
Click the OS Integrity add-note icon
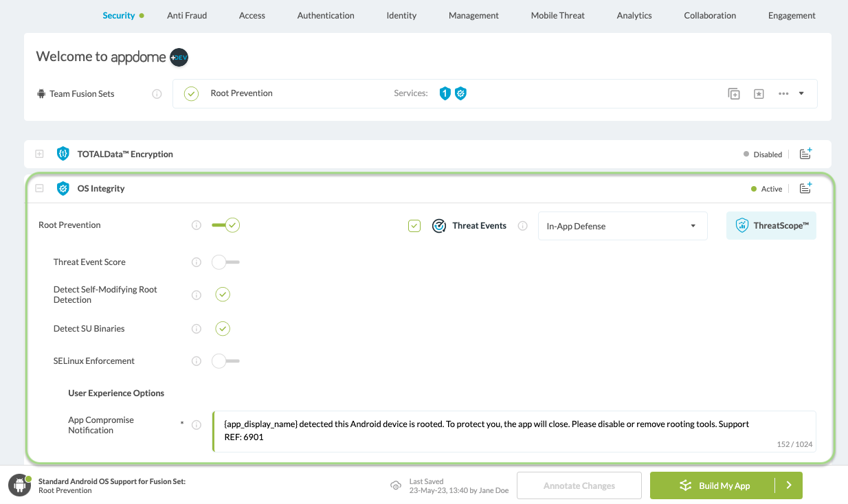[x=806, y=188]
